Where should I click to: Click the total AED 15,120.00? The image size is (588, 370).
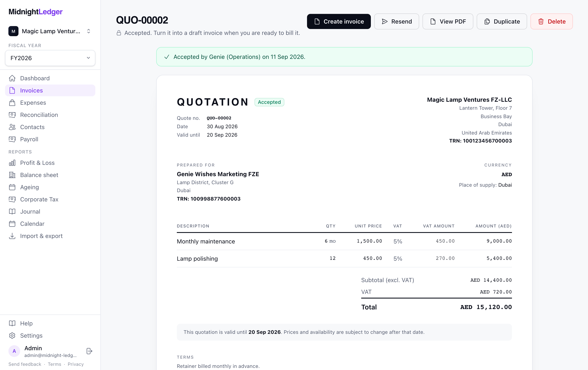(x=486, y=307)
